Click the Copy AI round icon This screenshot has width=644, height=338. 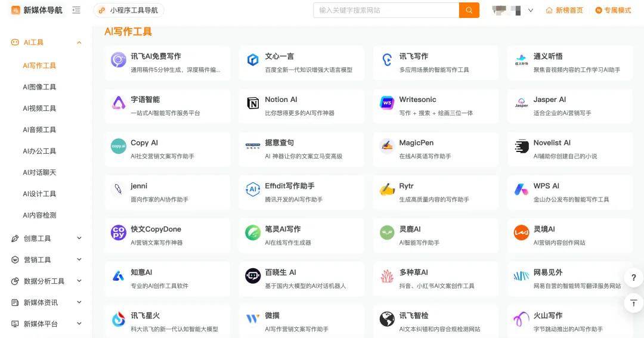coord(119,146)
